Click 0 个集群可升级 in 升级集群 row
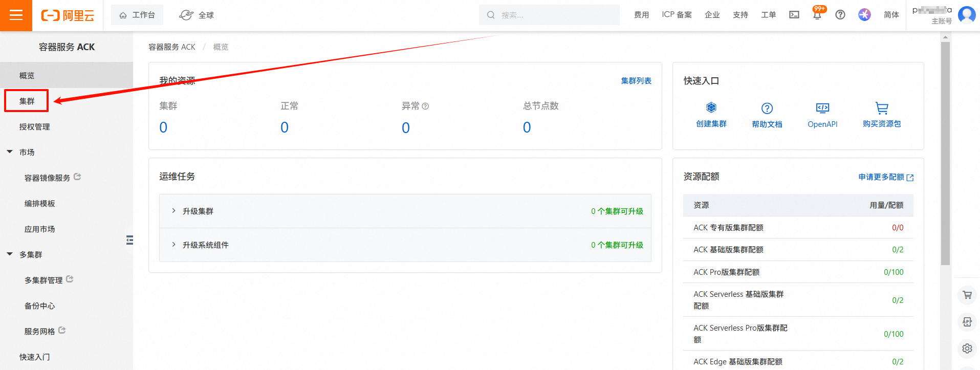Viewport: 980px width, 370px height. click(x=617, y=211)
